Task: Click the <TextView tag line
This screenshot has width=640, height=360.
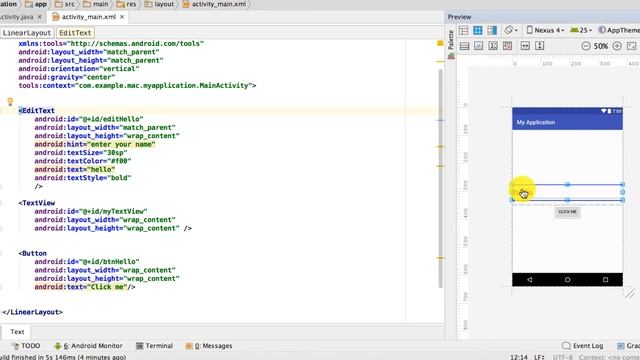Action: pyautogui.click(x=36, y=203)
